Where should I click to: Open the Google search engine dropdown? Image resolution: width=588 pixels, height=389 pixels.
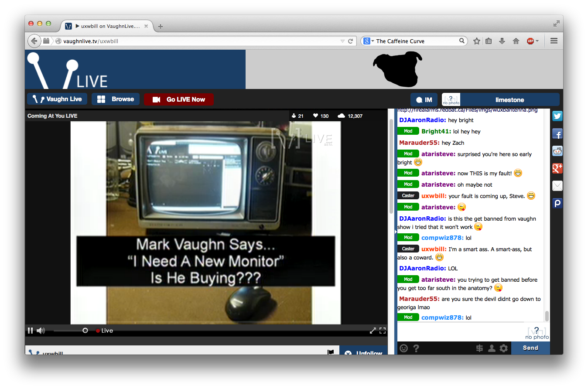(369, 41)
